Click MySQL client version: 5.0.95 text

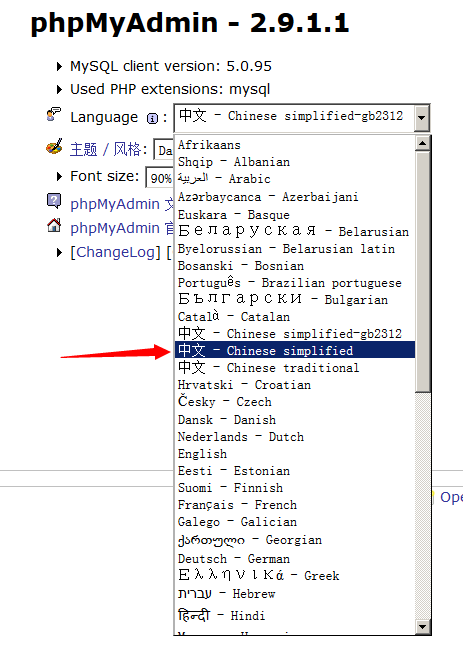[x=171, y=66]
